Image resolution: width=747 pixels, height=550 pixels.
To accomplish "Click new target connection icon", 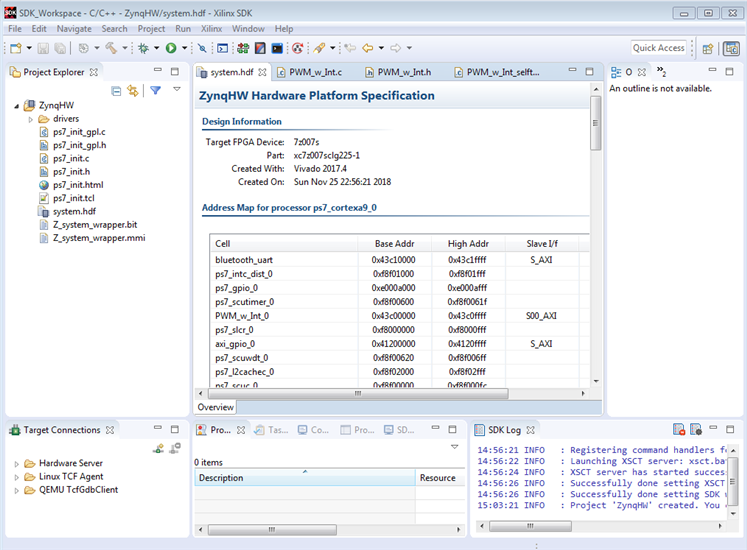I will point(159,448).
